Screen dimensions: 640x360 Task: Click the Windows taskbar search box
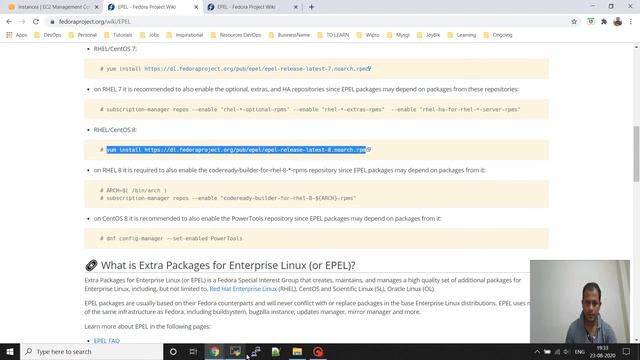click(91, 351)
